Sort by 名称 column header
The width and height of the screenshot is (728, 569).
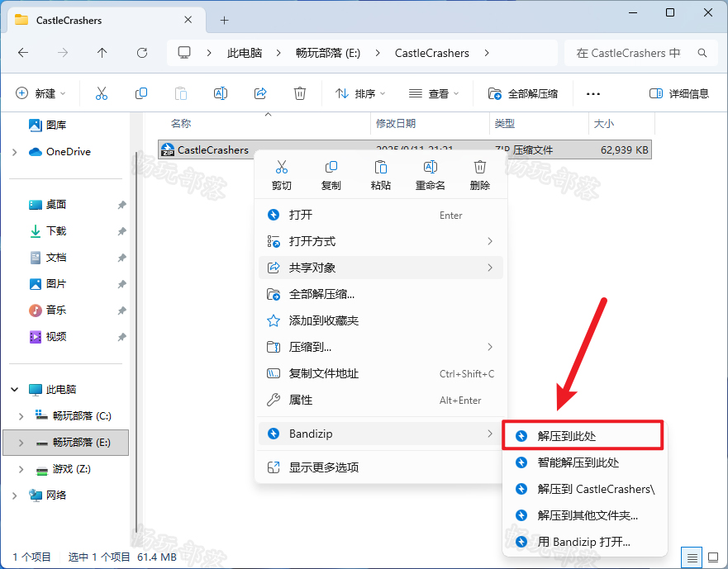tap(181, 123)
